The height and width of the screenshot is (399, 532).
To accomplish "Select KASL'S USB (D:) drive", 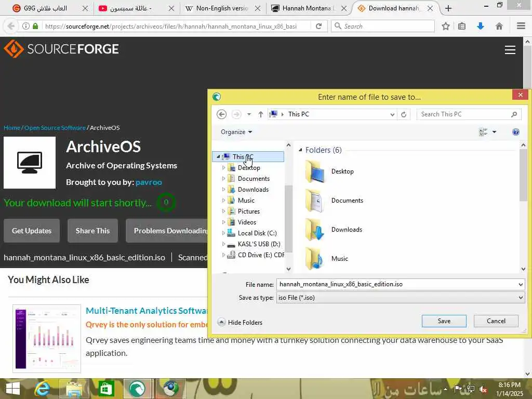I will pyautogui.click(x=259, y=244).
